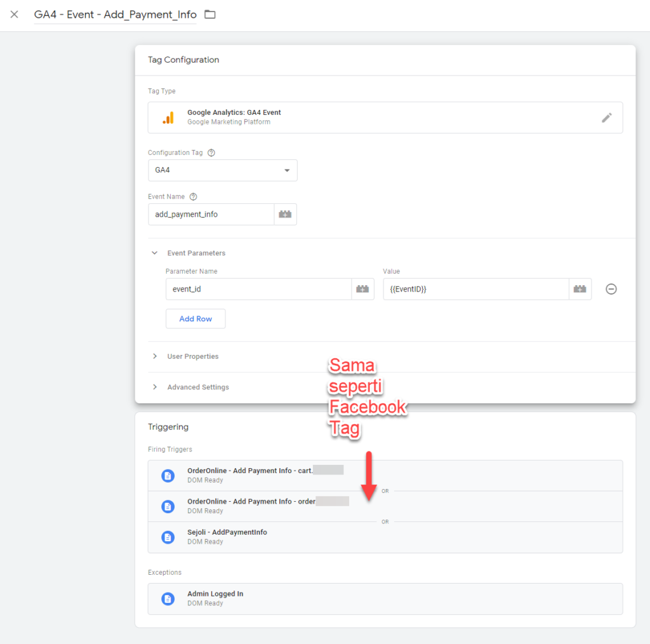Image resolution: width=650 pixels, height=644 pixels.
Task: Open variable picker beside {{EventID}} value
Action: [580, 289]
